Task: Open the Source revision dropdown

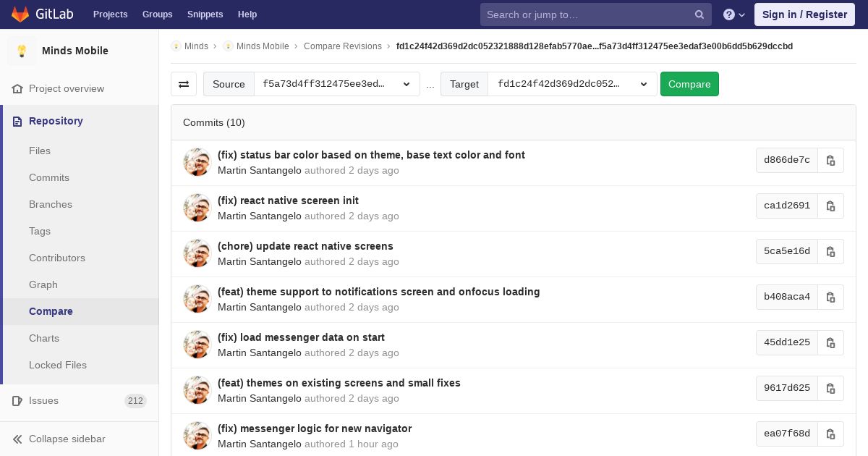Action: pyautogui.click(x=336, y=84)
